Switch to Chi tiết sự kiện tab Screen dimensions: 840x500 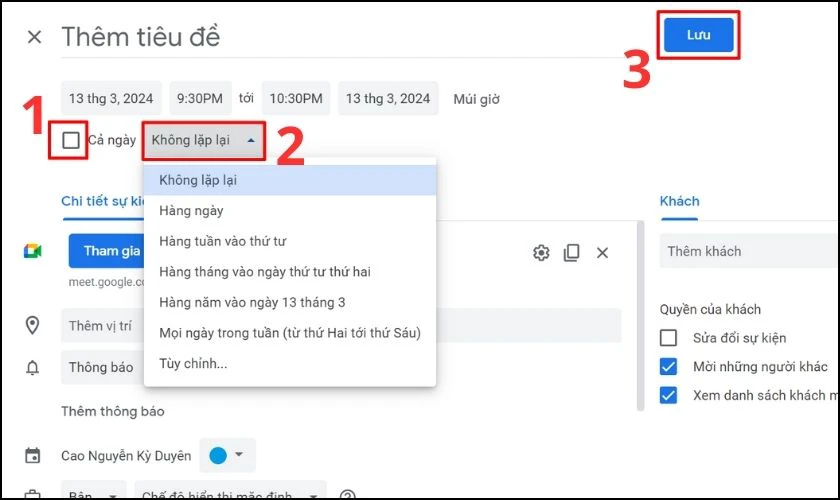click(x=102, y=202)
